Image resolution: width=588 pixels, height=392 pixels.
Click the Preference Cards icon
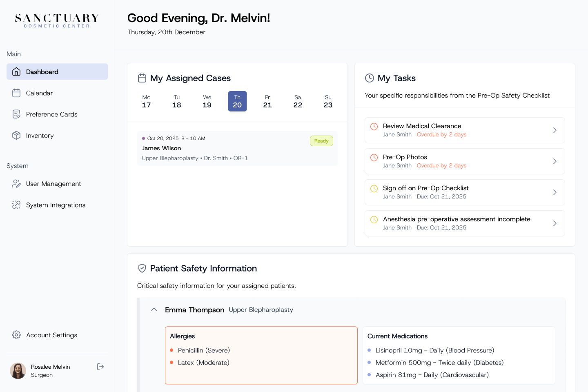[x=16, y=114]
